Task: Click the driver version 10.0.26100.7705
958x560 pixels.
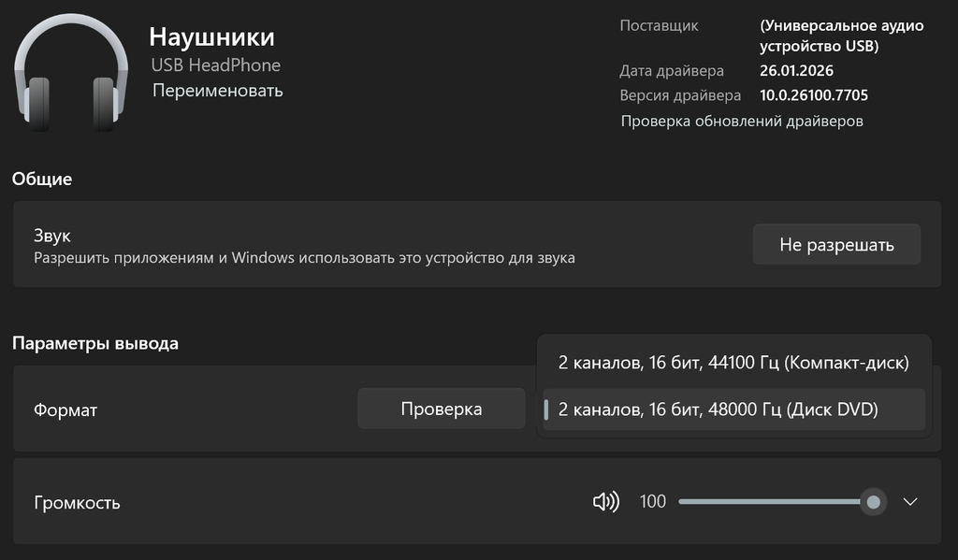Action: tap(814, 95)
